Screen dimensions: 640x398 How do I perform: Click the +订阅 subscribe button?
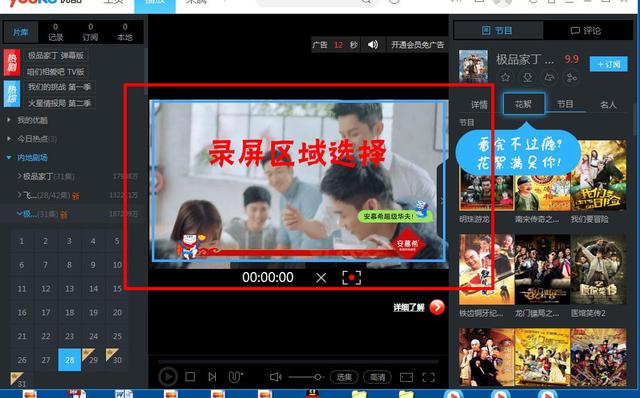pyautogui.click(x=608, y=64)
